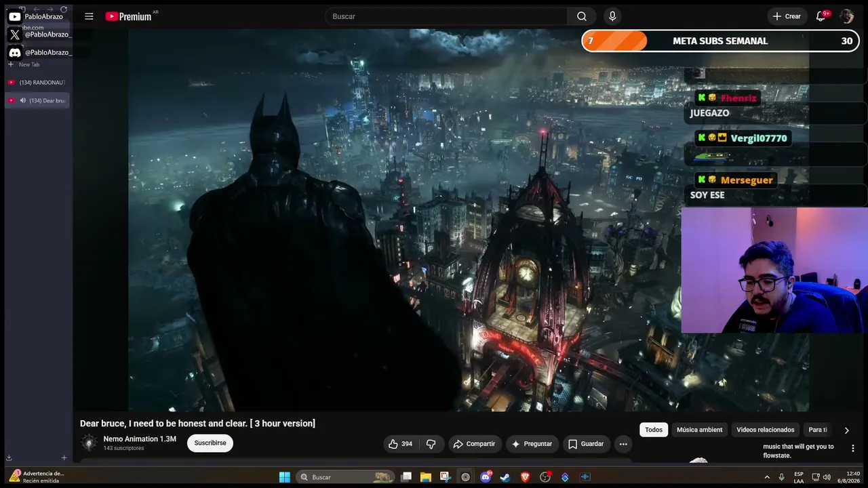Dislike the video with thumbs down
This screenshot has width=868, height=488.
point(431,444)
